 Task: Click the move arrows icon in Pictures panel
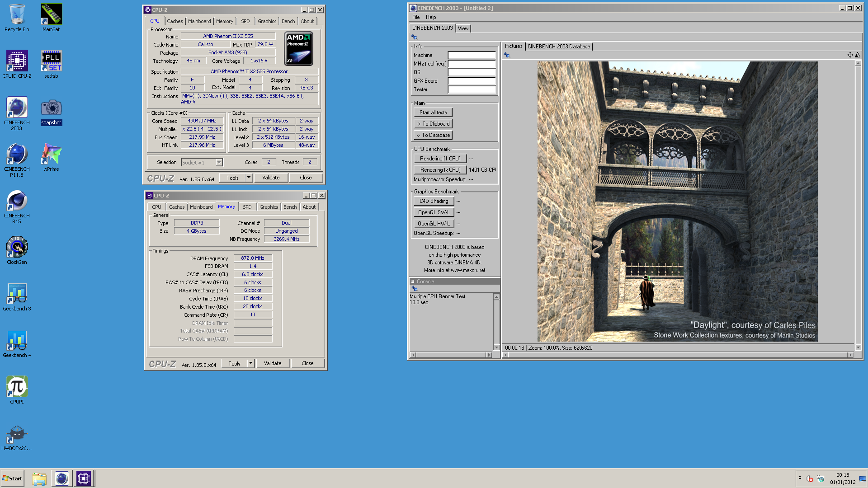(x=850, y=55)
